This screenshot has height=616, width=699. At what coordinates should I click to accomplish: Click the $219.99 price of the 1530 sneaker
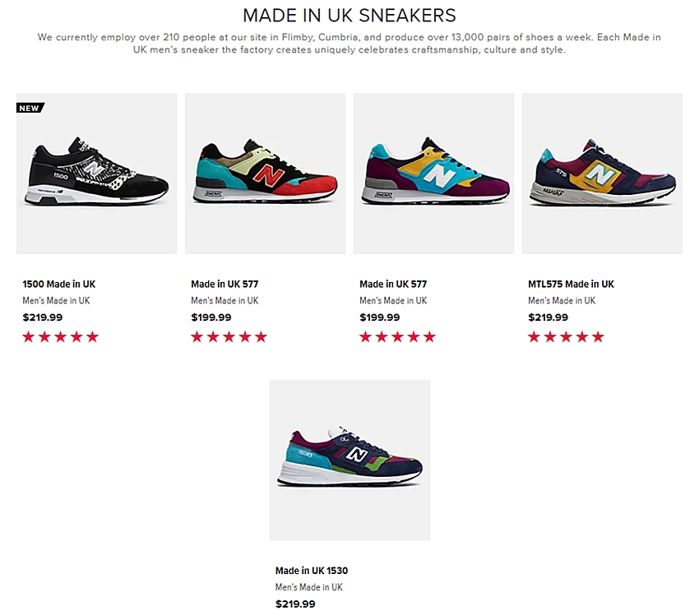(x=295, y=604)
